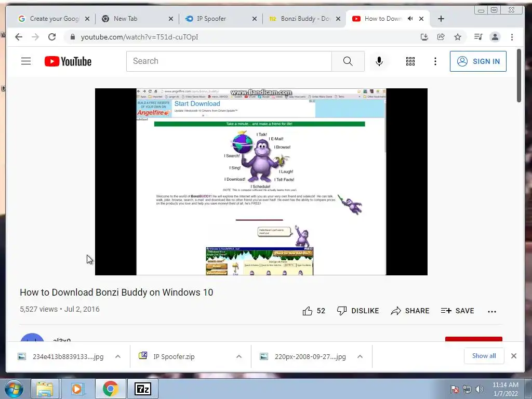
Task: Bookmark this page with the star icon
Action: [x=458, y=37]
